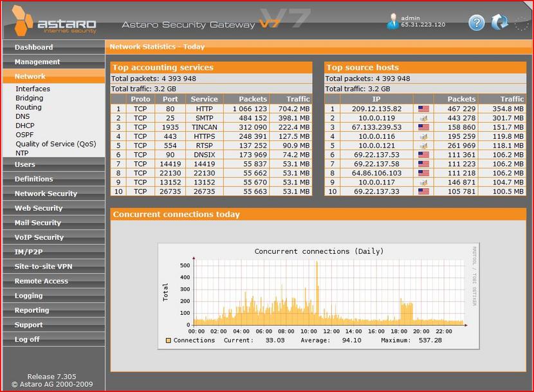Open the Users menu
The height and width of the screenshot is (392, 534).
(54, 165)
